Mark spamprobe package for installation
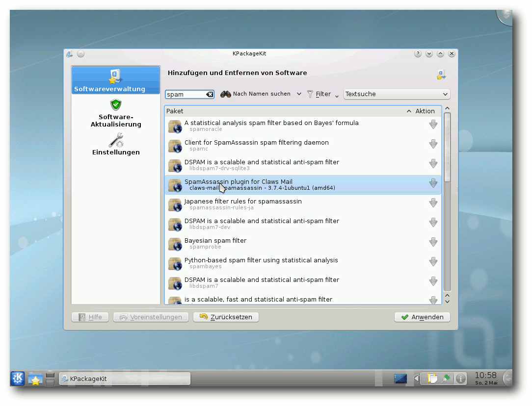This screenshot has height=406, width=532. coord(433,242)
